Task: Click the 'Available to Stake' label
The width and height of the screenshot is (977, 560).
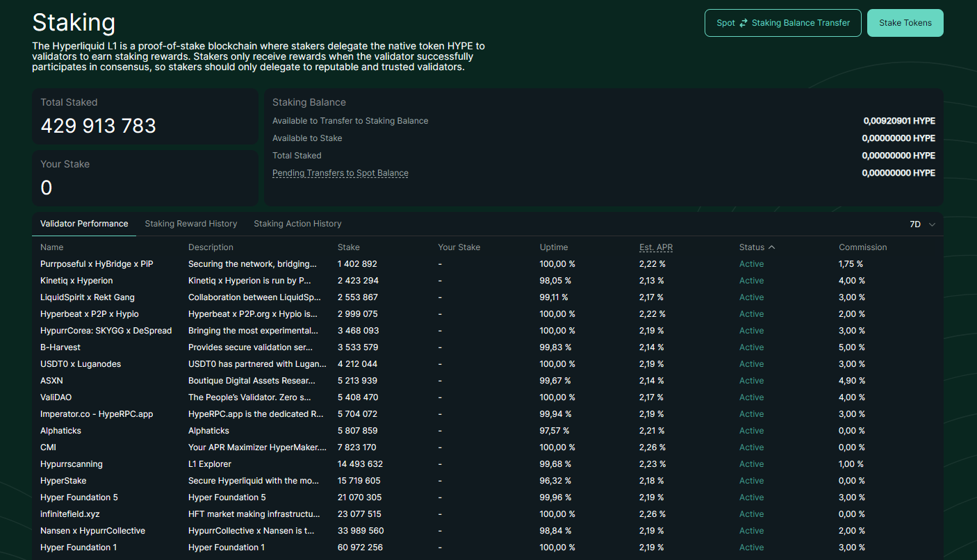Action: [x=307, y=138]
